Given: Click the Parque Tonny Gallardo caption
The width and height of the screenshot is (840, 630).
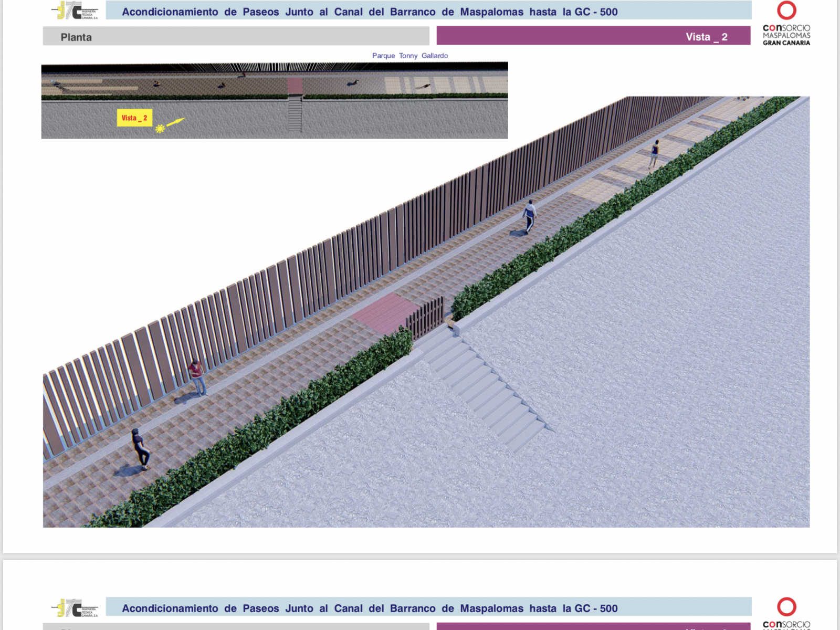Looking at the screenshot, I should pos(409,56).
